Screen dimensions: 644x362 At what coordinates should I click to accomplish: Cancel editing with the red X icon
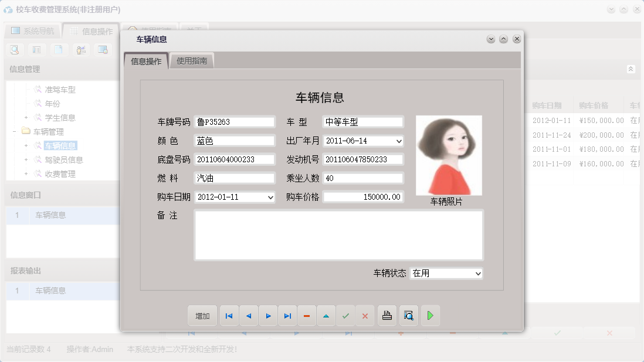coord(365,316)
